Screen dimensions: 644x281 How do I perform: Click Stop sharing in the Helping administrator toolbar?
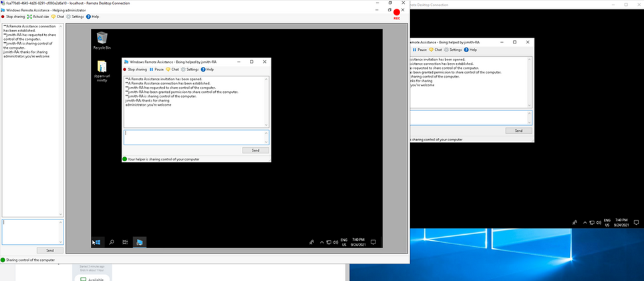tap(15, 17)
